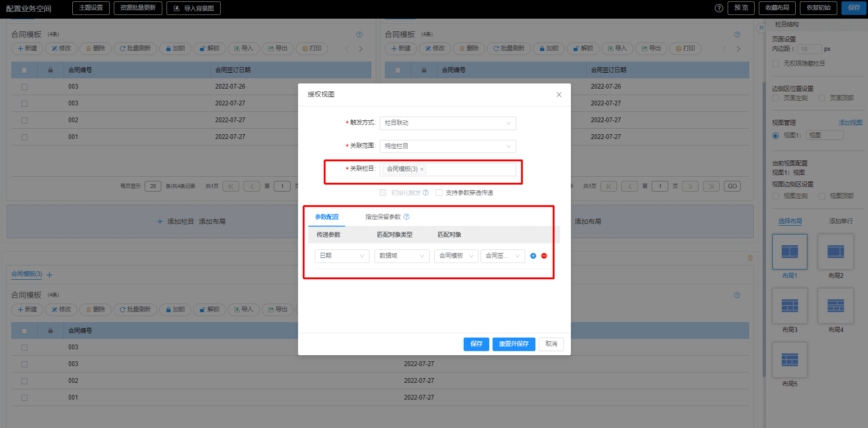Open 选择布局 tab in right panel
This screenshot has height=428, width=868.
[790, 221]
